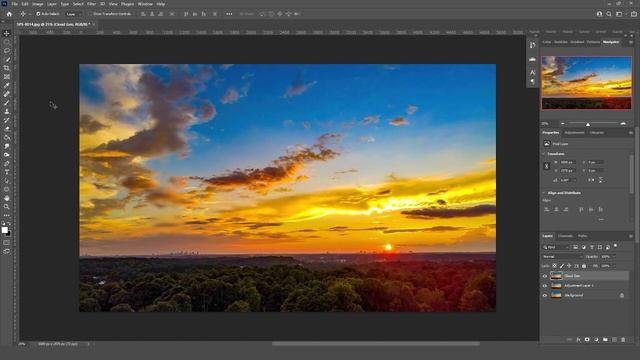This screenshot has width=640, height=360.
Task: Click the Home icon in options bar
Action: (9, 14)
